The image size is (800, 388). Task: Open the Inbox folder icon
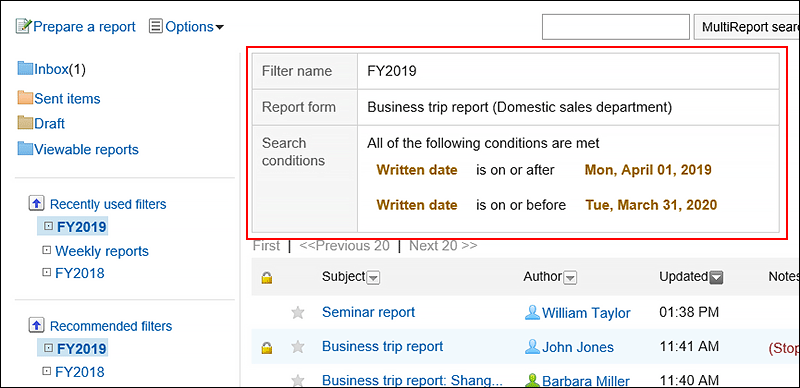pyautogui.click(x=25, y=68)
